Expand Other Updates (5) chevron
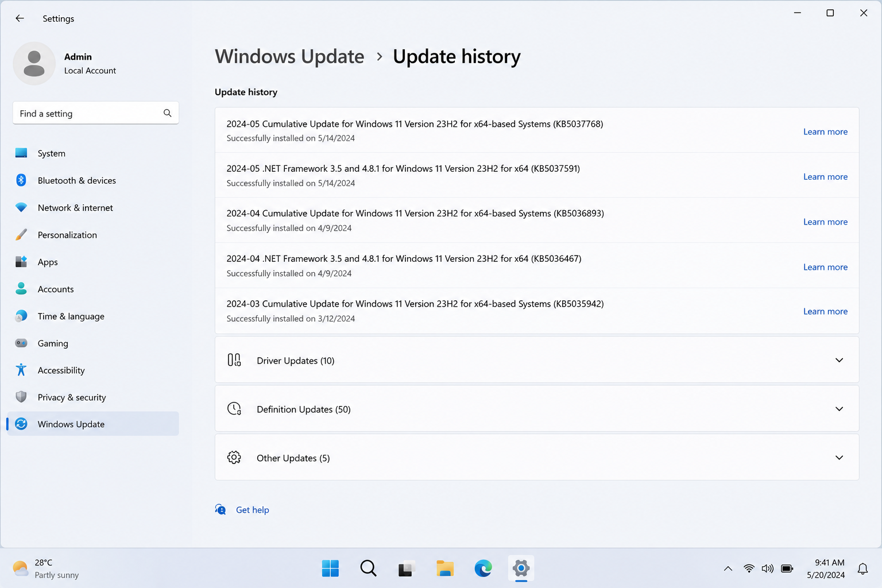Viewport: 882px width, 588px height. (x=839, y=458)
